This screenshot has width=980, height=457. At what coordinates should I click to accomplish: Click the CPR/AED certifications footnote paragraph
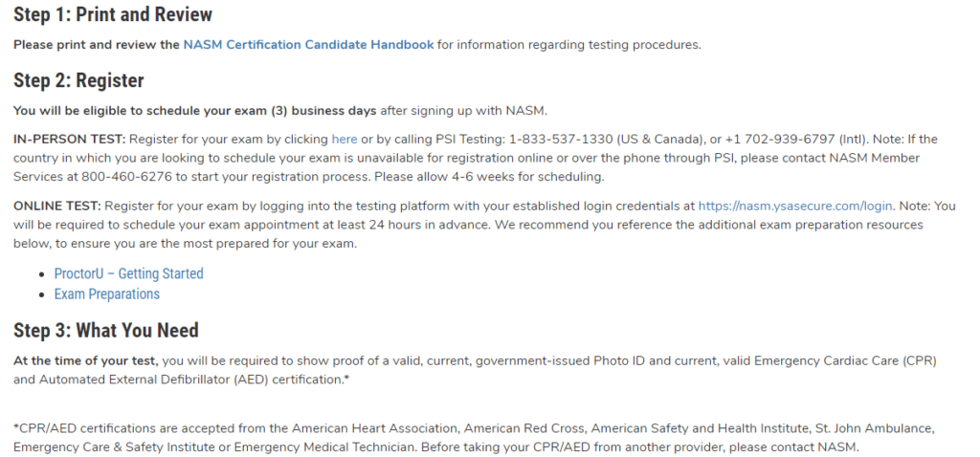pyautogui.click(x=475, y=438)
